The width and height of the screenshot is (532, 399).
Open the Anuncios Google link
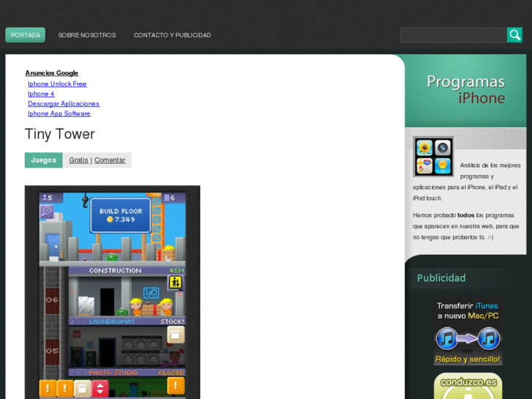pyautogui.click(x=52, y=73)
